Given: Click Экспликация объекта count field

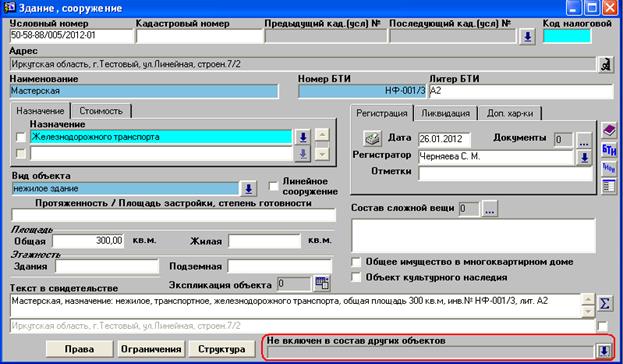Looking at the screenshot, I should [x=294, y=284].
